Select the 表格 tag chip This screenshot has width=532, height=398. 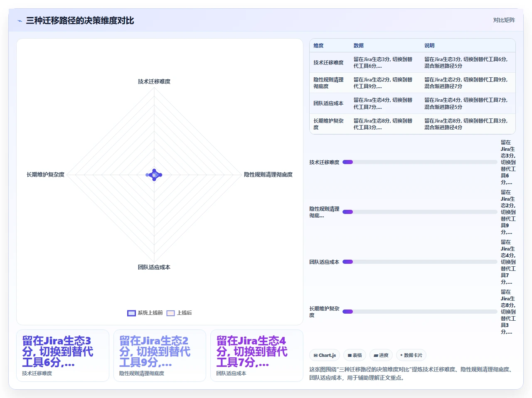point(355,355)
